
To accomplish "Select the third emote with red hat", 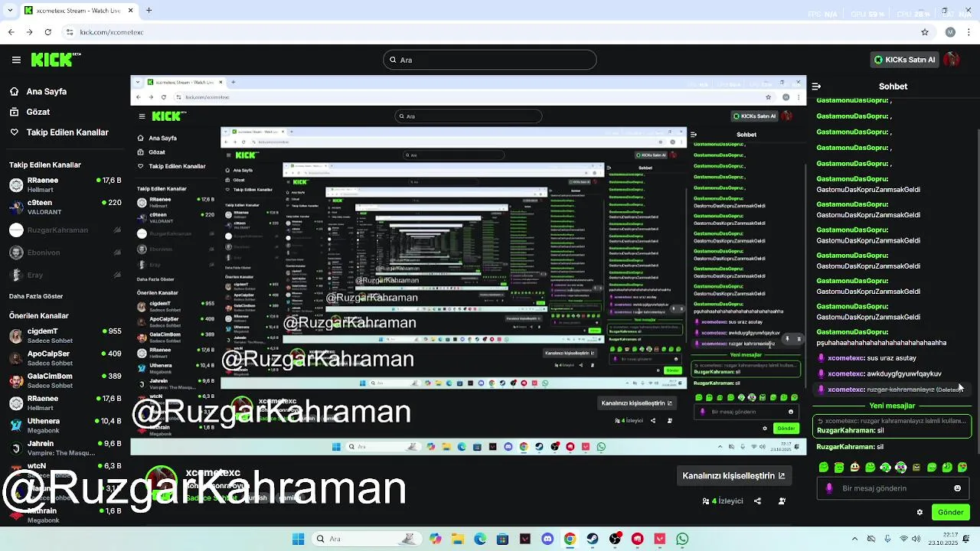I will coord(854,467).
